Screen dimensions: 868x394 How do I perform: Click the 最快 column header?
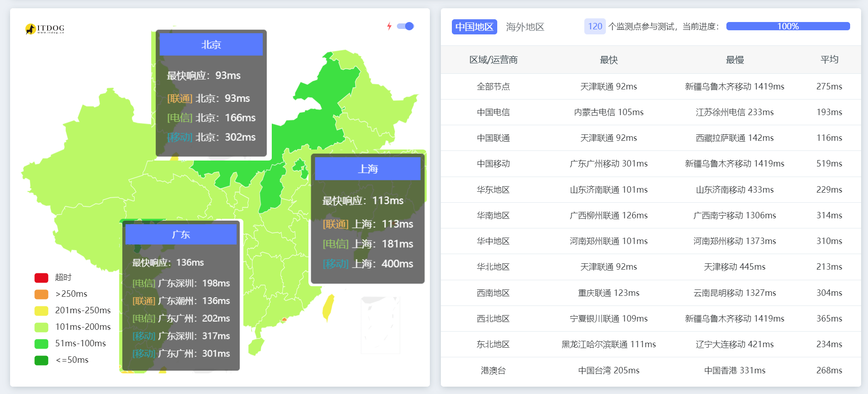609,60
